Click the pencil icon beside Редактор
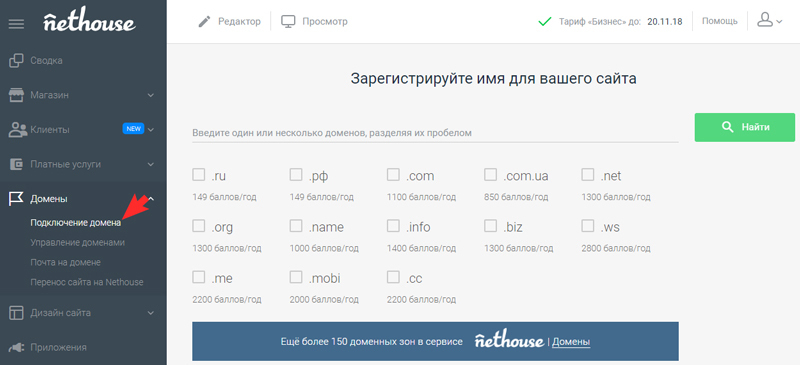The image size is (800, 365). (x=205, y=22)
